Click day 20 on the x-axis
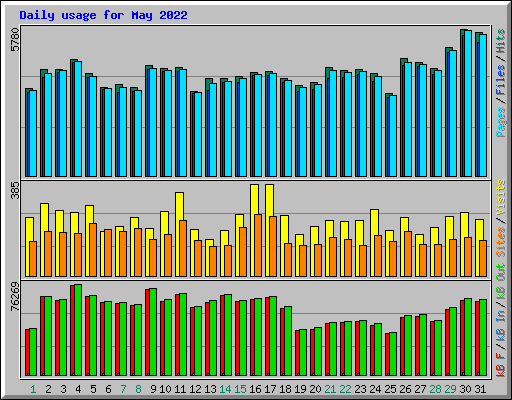Screen dimensions: 512x400 (315, 389)
